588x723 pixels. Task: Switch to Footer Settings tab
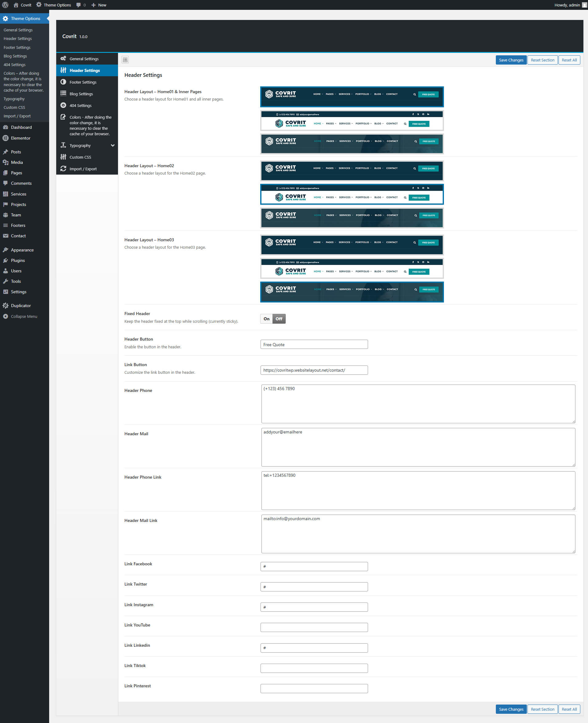tap(83, 82)
